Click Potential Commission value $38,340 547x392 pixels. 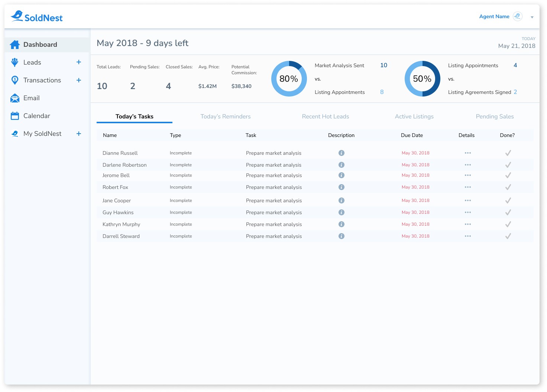coord(242,86)
